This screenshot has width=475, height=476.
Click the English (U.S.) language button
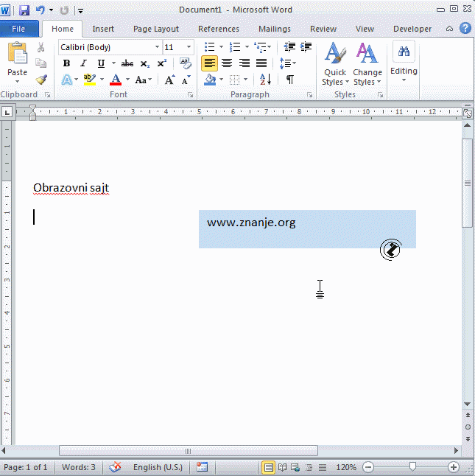point(158,467)
